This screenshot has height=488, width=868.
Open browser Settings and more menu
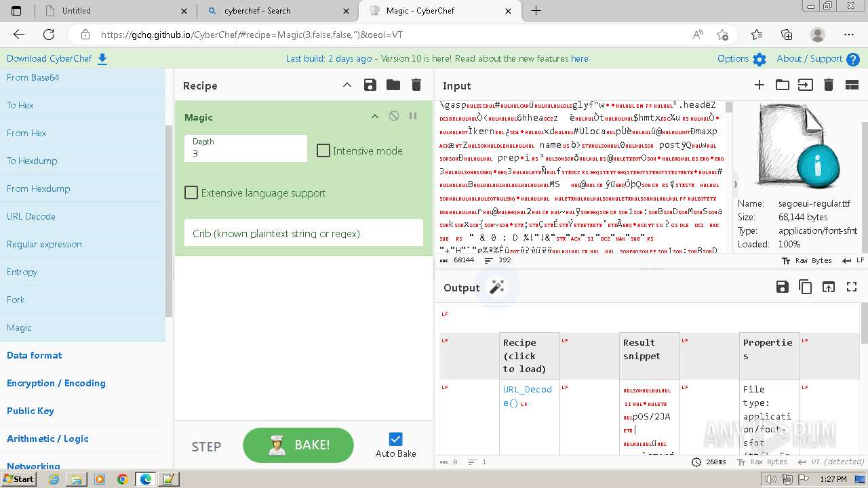tap(849, 35)
